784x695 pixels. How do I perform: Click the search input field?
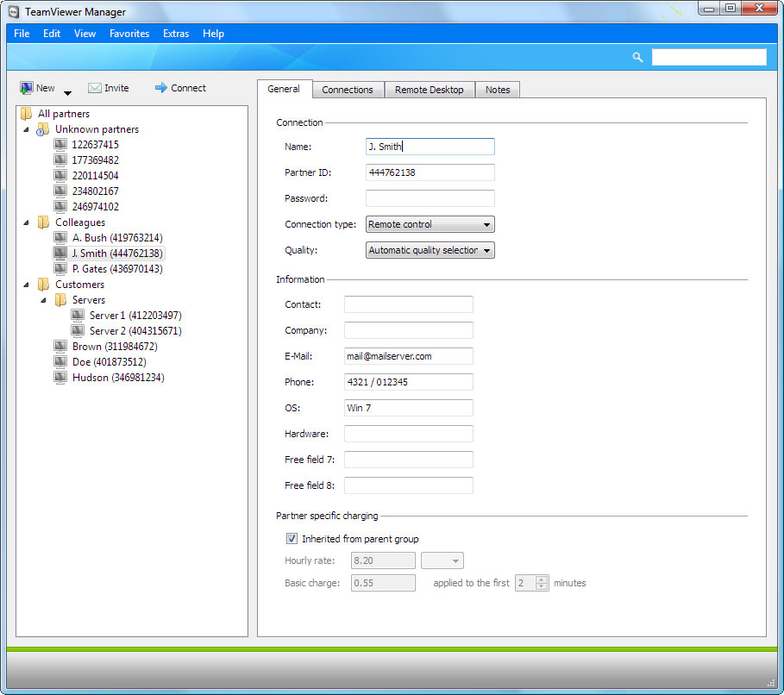point(709,57)
